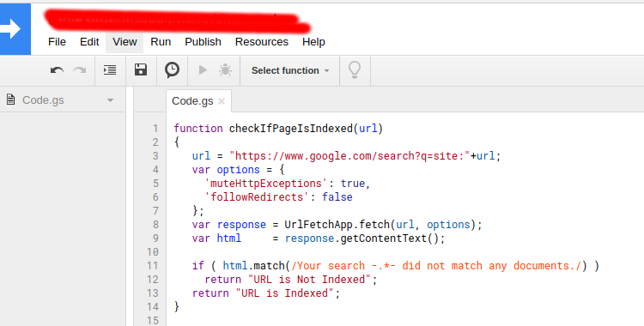Click the false value on line 6
The image size is (644, 326).
click(337, 197)
